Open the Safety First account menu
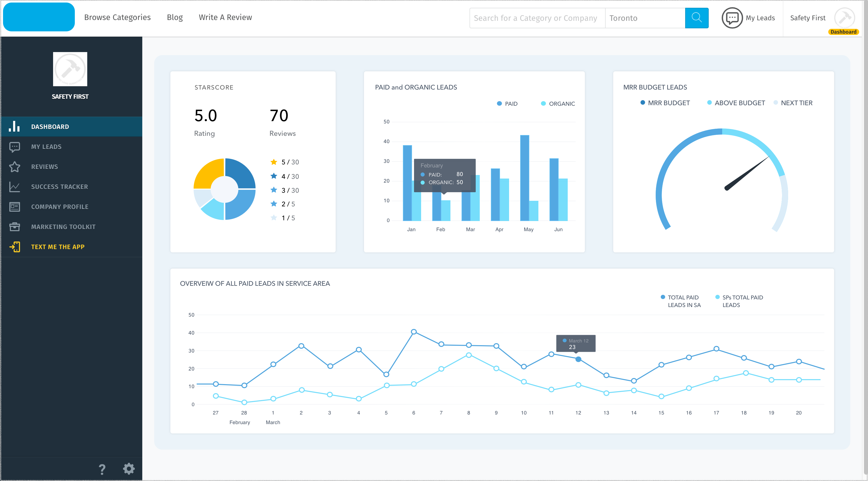This screenshot has height=481, width=868. pos(808,17)
